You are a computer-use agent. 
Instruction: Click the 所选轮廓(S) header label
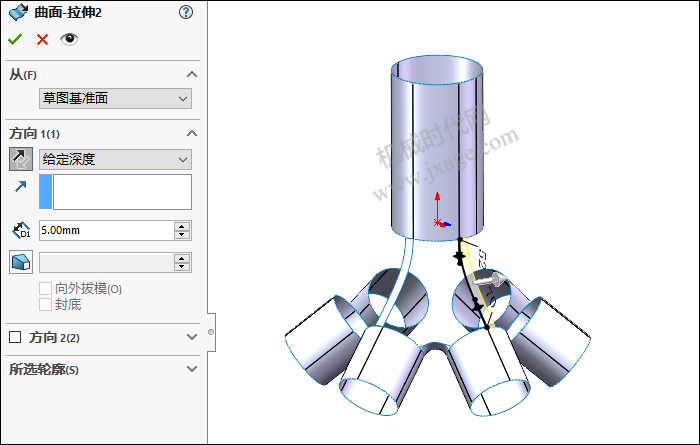coord(44,370)
